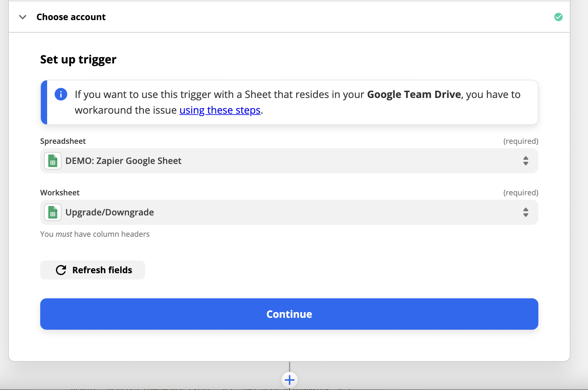Screen dimensions: 588x390
Task: Click the Worksheet dropdown up-down arrows
Action: (x=525, y=212)
